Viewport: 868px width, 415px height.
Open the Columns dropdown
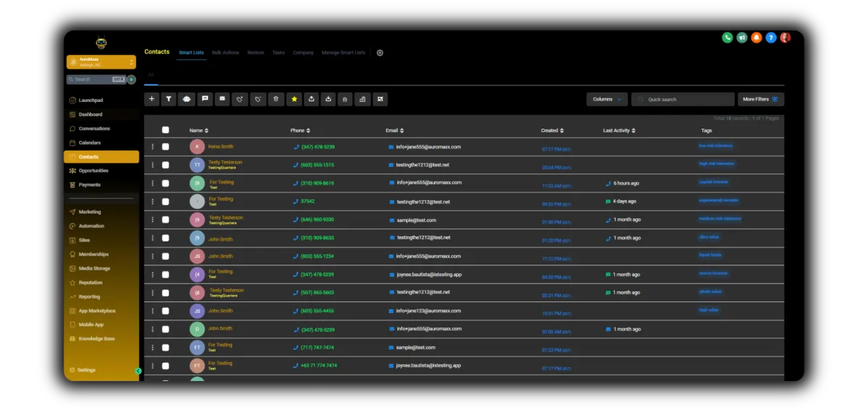coord(607,99)
